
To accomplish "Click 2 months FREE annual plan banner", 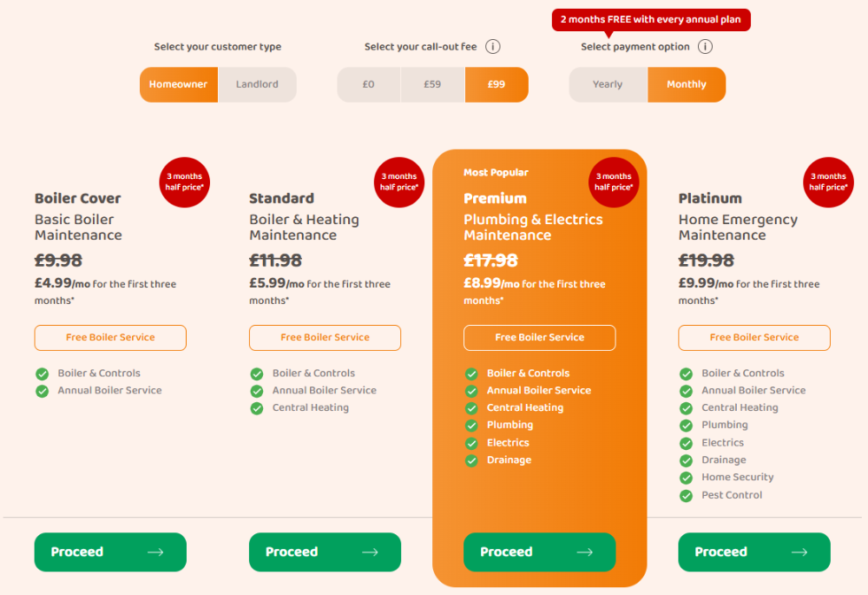I will click(651, 20).
